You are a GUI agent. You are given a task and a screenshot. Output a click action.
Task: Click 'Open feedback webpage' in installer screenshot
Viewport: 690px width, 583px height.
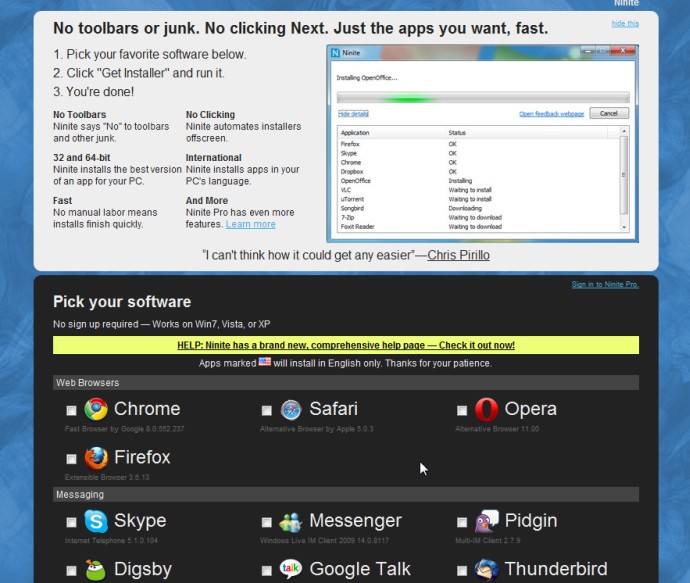click(551, 114)
